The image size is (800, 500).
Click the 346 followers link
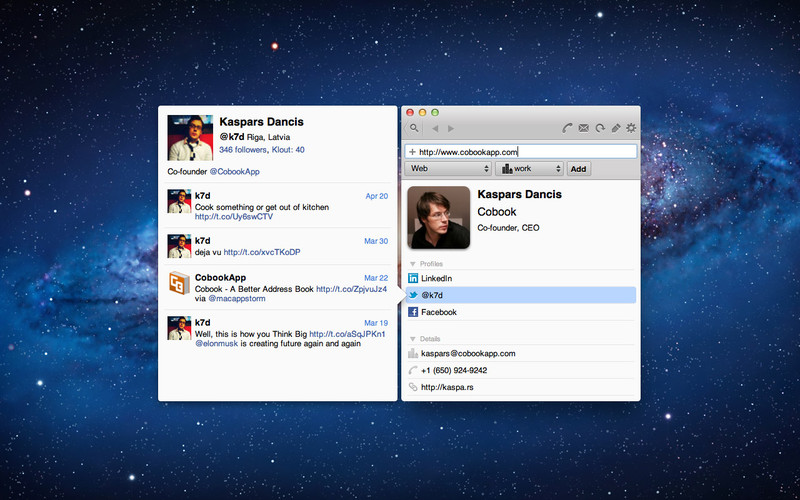[239, 149]
